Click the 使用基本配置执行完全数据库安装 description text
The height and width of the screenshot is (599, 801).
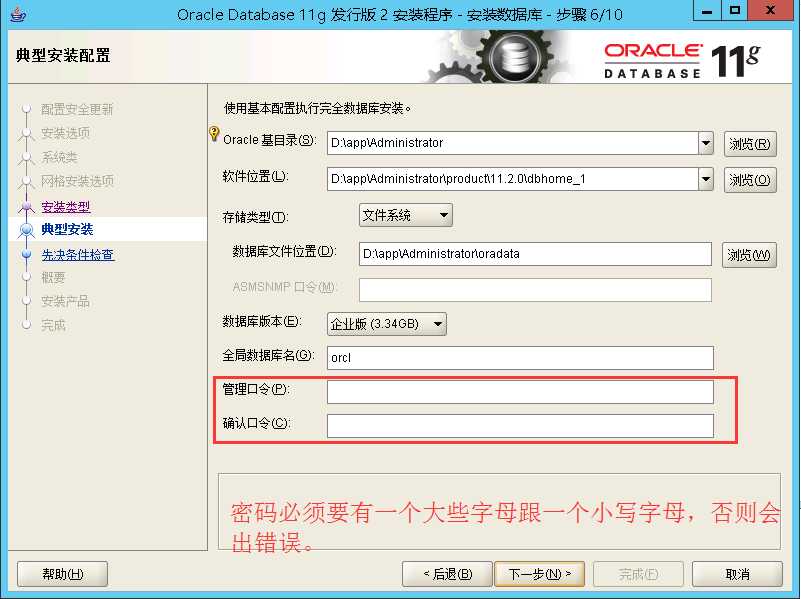tap(317, 108)
